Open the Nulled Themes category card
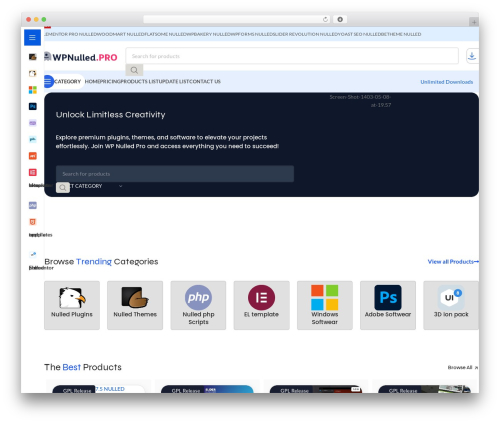The image size is (500, 423). click(135, 305)
